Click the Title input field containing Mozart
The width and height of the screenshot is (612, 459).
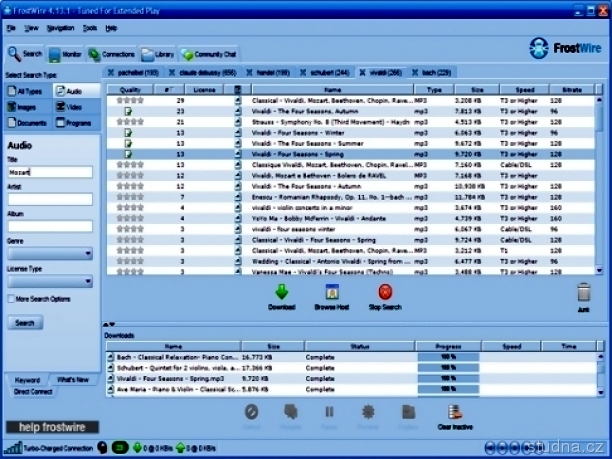click(x=50, y=173)
